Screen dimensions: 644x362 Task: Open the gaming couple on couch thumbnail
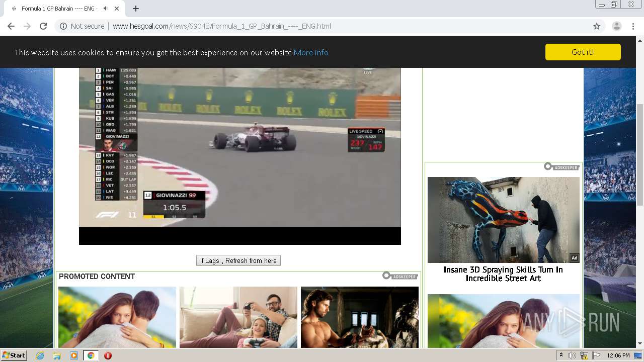(238, 317)
